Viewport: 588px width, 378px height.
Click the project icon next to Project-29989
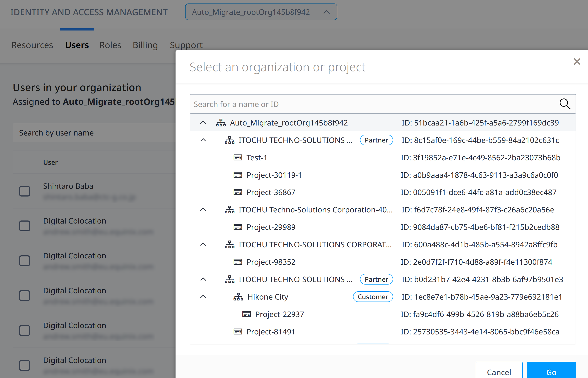pyautogui.click(x=238, y=227)
